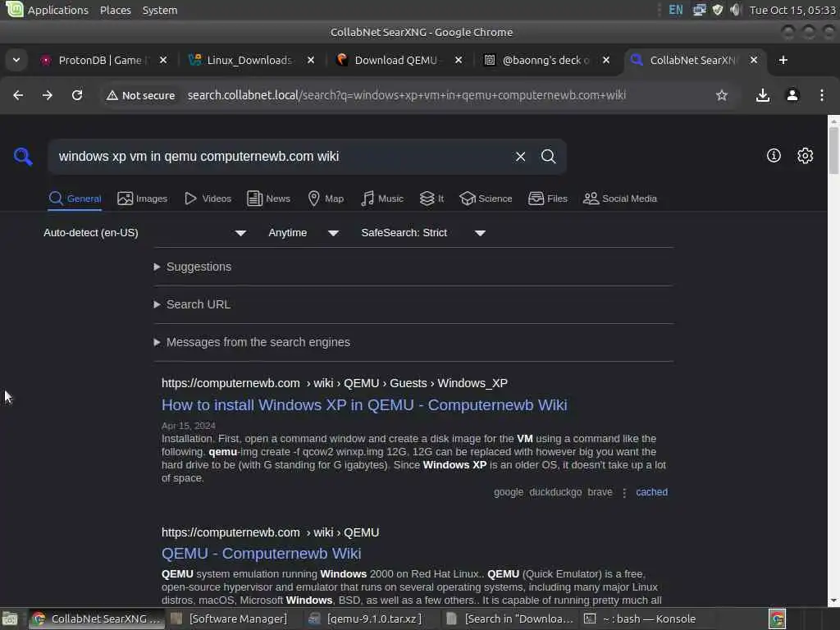Switch to the ProtonDB tab
Screen dimensions: 840x630
(x=99, y=60)
